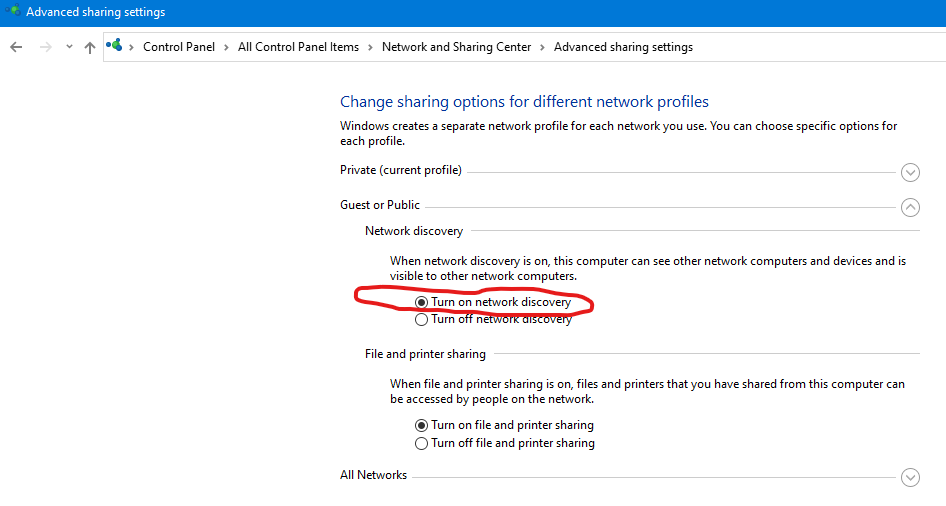This screenshot has height=506, width=946.
Task: Expand the All Networks section
Action: click(x=910, y=478)
